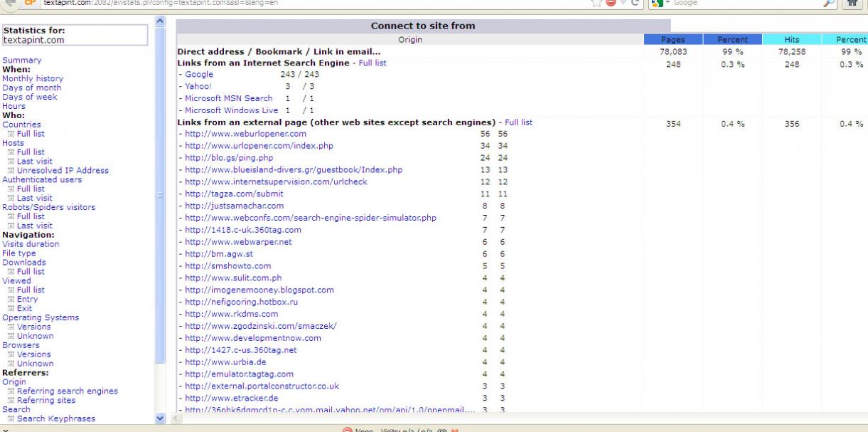The width and height of the screenshot is (868, 432).
Task: Open Full list under Authenticated users
Action: coord(31,189)
